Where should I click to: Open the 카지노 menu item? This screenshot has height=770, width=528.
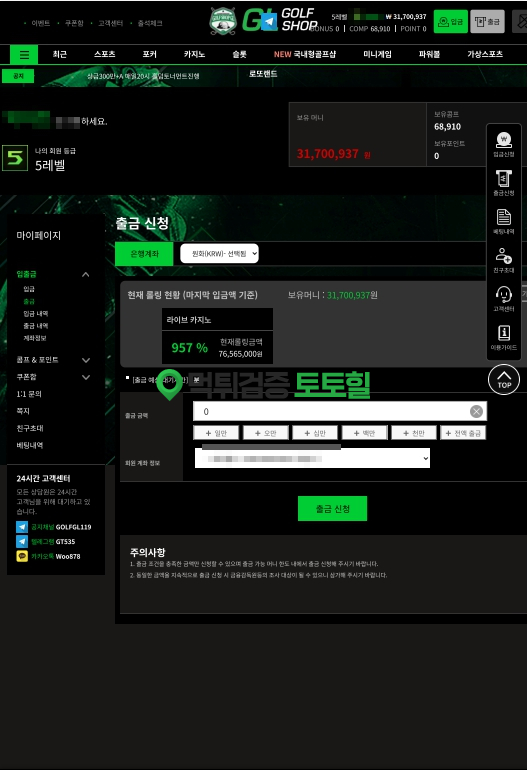(x=195, y=55)
